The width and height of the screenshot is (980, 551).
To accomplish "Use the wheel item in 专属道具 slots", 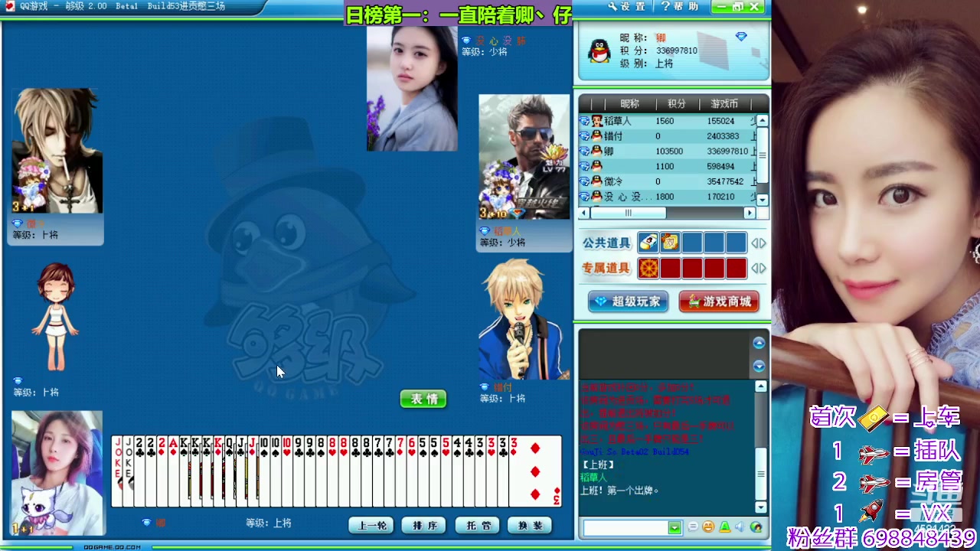I will pyautogui.click(x=648, y=269).
